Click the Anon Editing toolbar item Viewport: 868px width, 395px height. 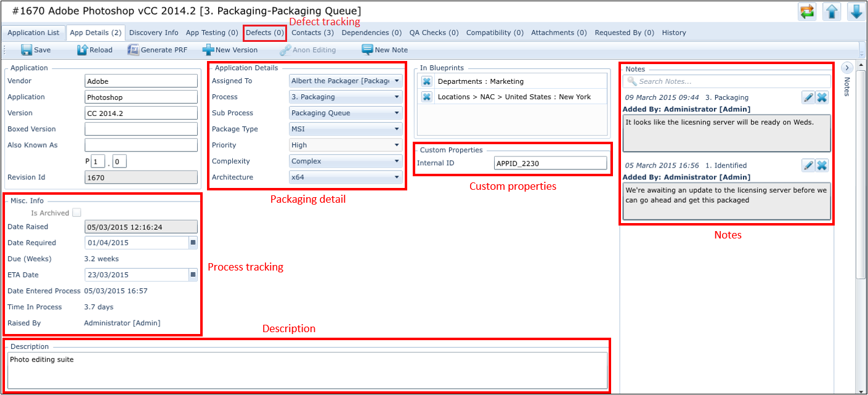pos(307,50)
